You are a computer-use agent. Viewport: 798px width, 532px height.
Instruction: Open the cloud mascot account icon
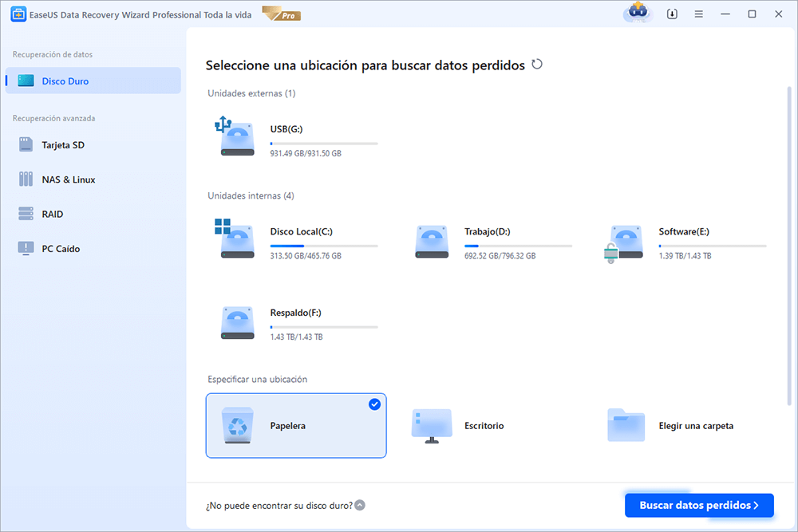[638, 13]
